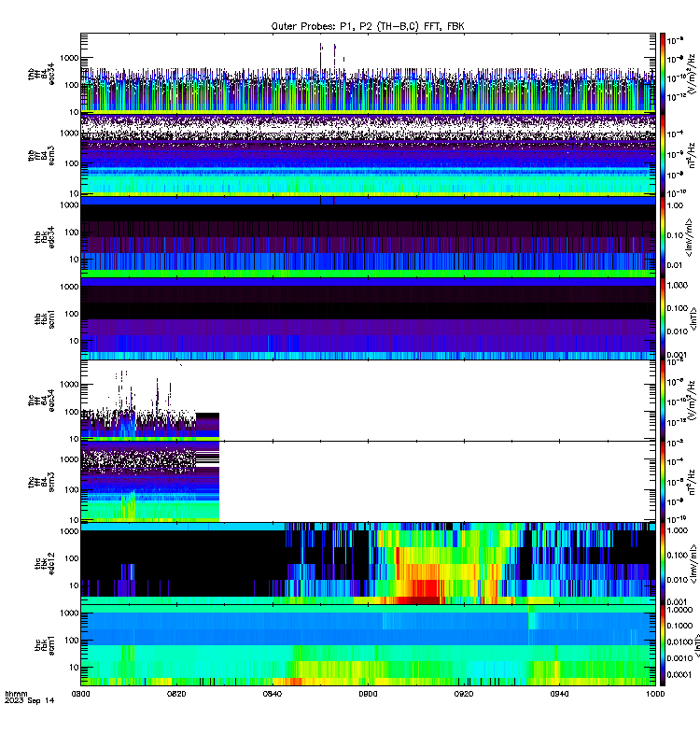
Task: Click the color bar beside thc fbk edc12 panel
Action: (663, 564)
